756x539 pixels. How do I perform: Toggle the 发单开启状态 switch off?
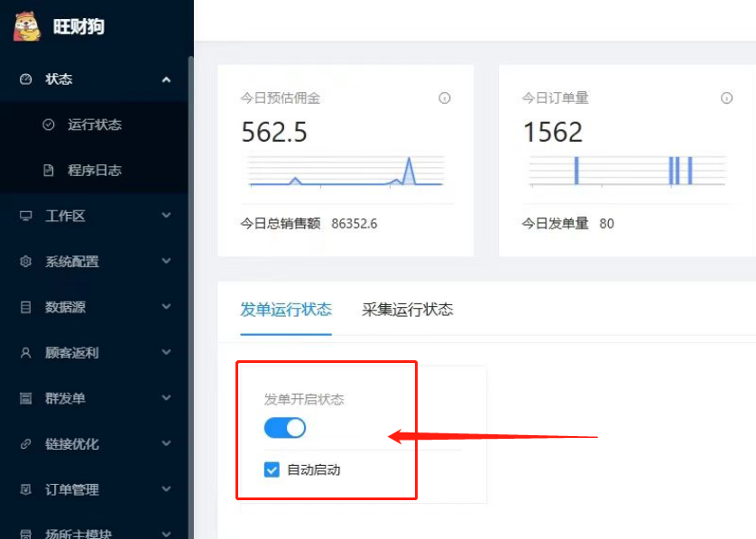[285, 428]
